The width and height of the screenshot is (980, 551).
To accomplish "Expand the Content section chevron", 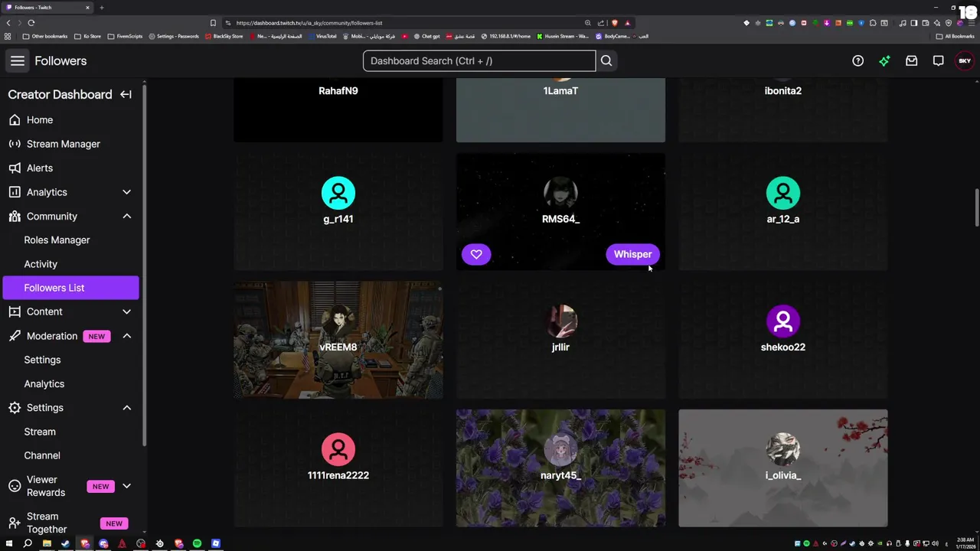I will click(x=126, y=311).
